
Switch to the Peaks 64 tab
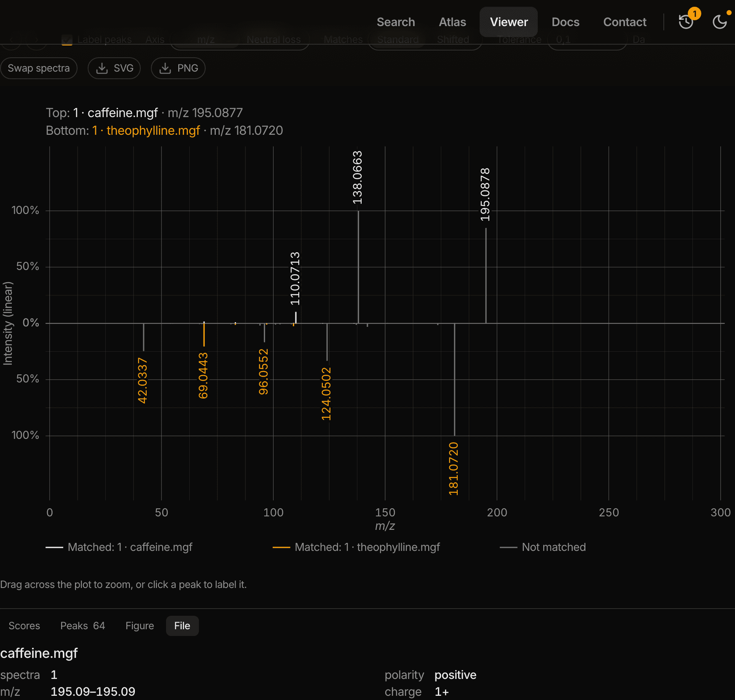83,626
